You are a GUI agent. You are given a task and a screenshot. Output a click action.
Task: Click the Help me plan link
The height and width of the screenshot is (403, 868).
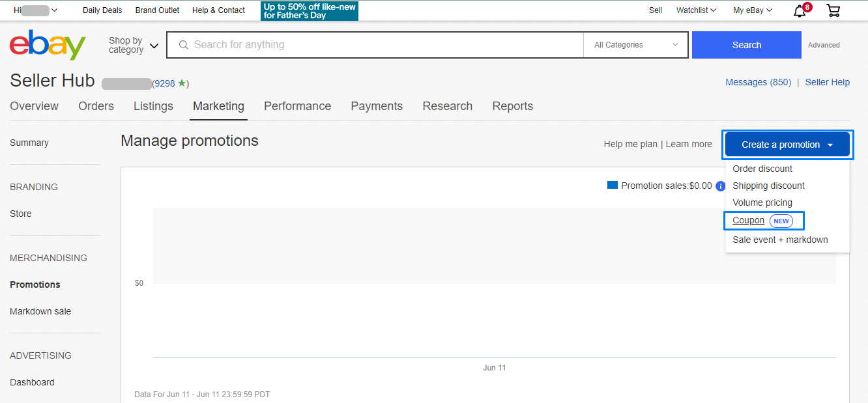630,144
